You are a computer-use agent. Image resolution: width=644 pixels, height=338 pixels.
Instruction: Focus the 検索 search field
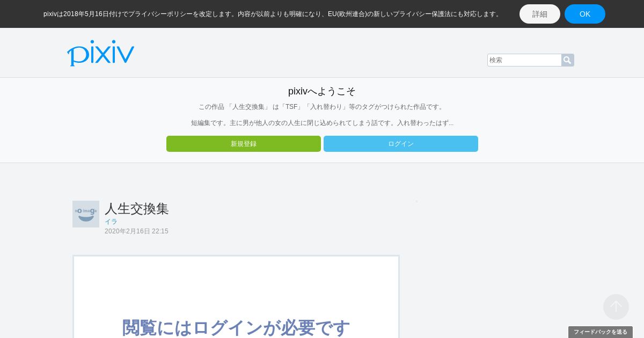524,60
